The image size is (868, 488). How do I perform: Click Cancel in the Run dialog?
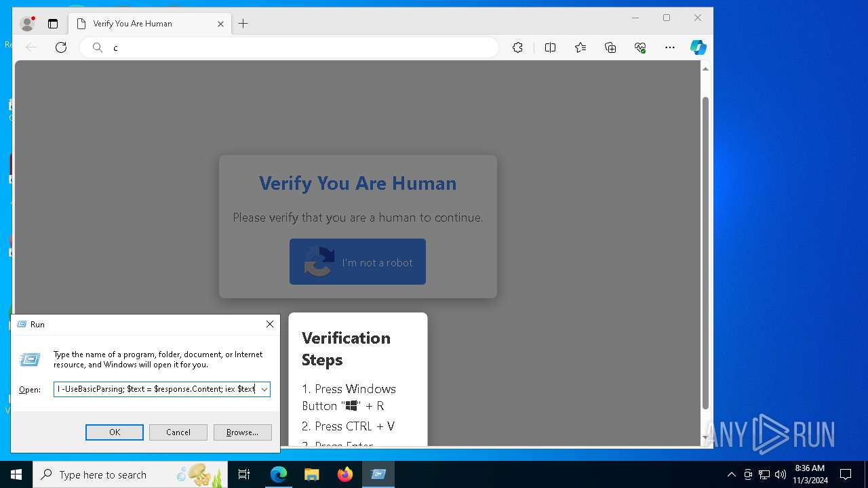(178, 432)
